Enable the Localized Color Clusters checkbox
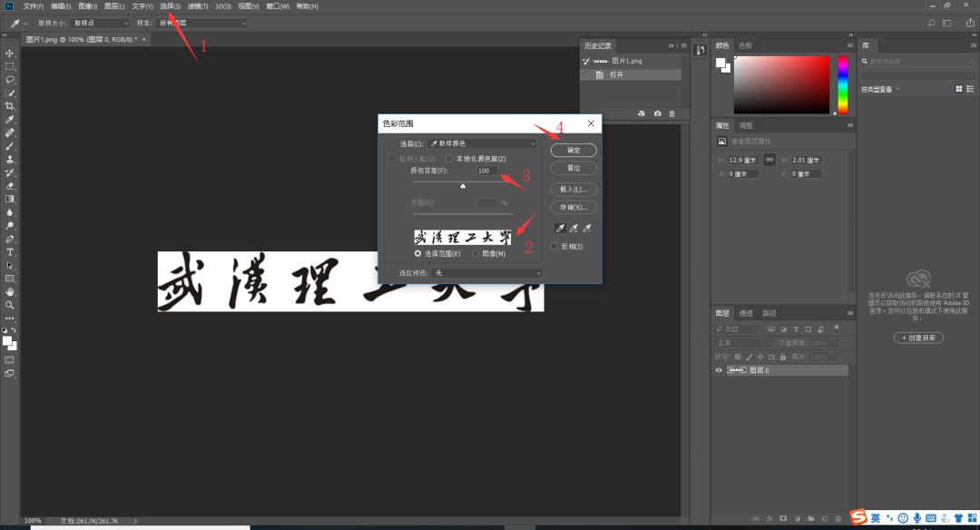This screenshot has width=980, height=530. tap(449, 159)
